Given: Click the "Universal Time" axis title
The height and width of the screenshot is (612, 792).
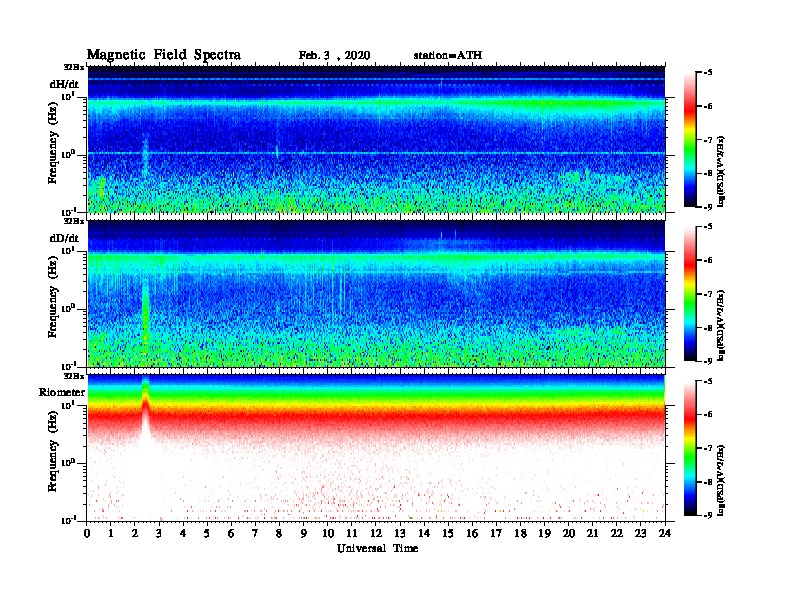Looking at the screenshot, I should pyautogui.click(x=377, y=548).
